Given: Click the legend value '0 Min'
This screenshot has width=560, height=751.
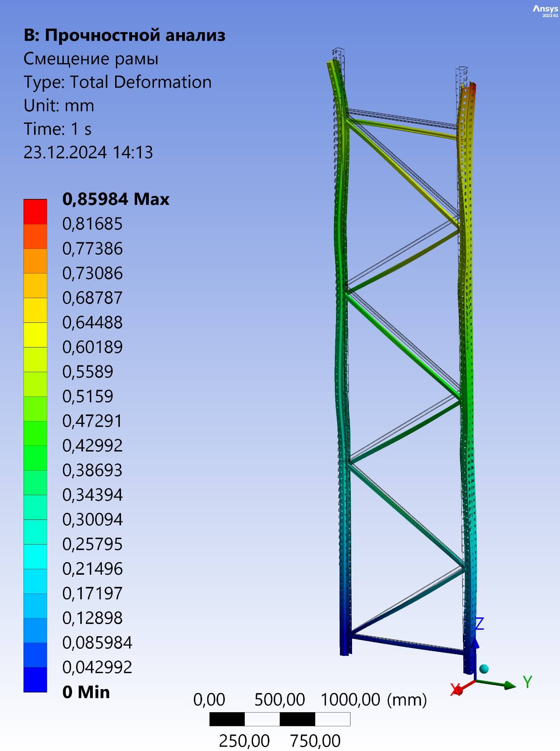Looking at the screenshot, I should [x=86, y=692].
